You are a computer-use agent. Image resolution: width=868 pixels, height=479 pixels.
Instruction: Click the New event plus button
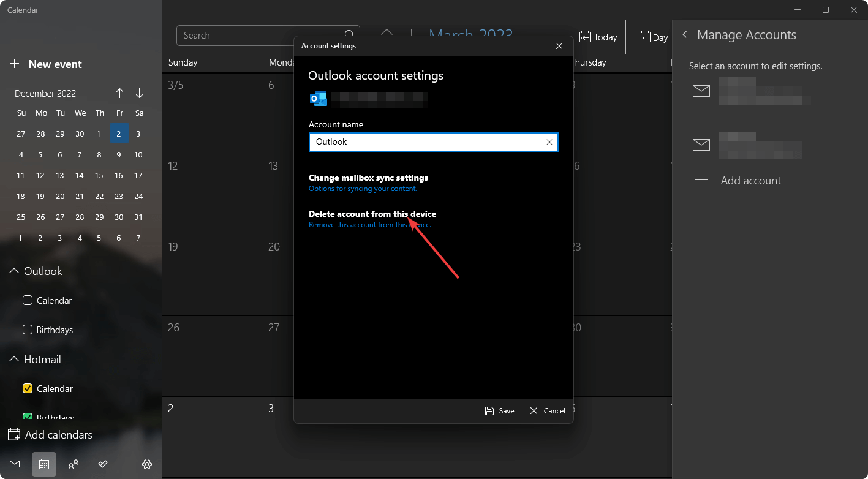coord(15,64)
